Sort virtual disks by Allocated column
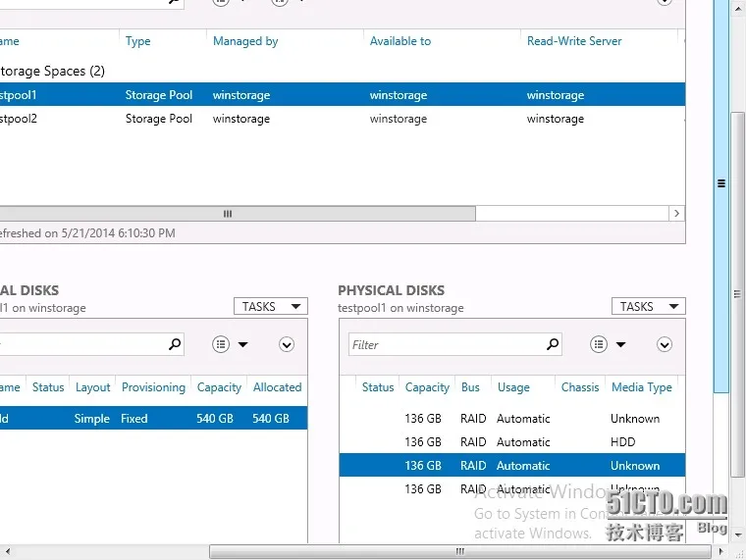The width and height of the screenshot is (746, 560). tap(278, 387)
